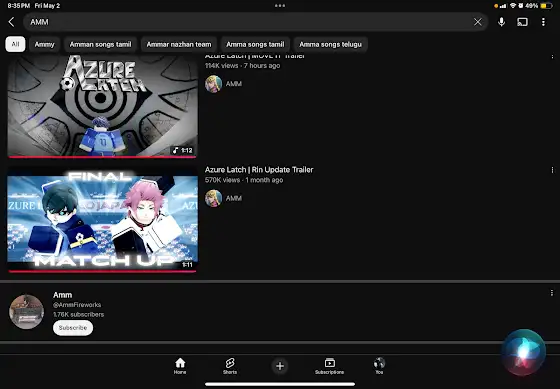
Task: Select the Amma songs telugu chip
Action: [330, 44]
